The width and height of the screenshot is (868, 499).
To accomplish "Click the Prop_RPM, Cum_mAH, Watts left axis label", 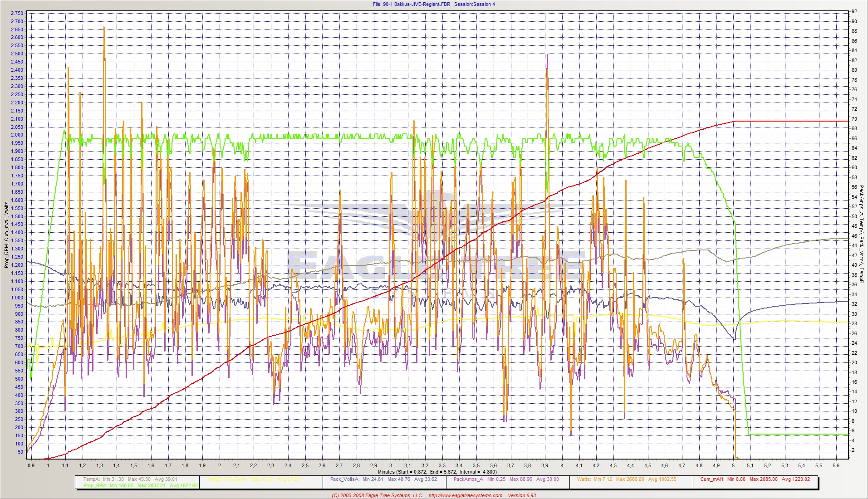I will click(6, 235).
